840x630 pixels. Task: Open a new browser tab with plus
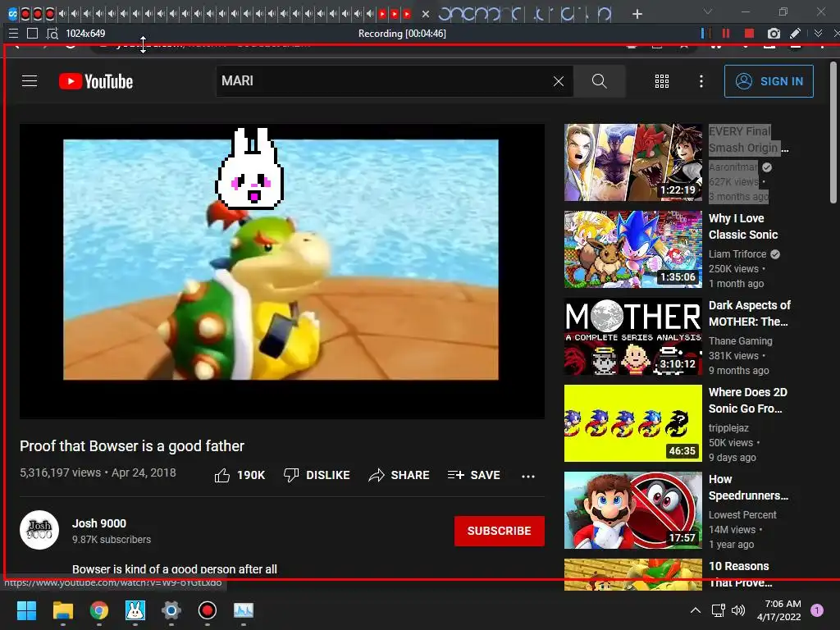pyautogui.click(x=637, y=14)
